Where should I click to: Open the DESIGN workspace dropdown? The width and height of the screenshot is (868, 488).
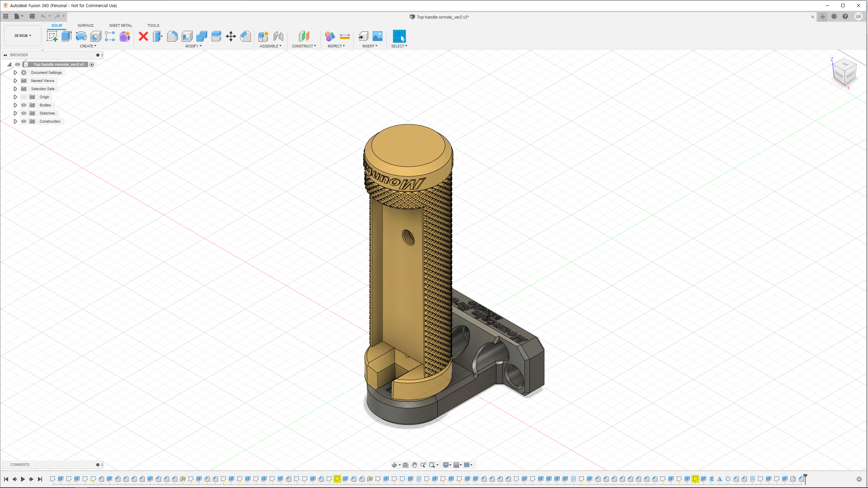pyautogui.click(x=23, y=36)
